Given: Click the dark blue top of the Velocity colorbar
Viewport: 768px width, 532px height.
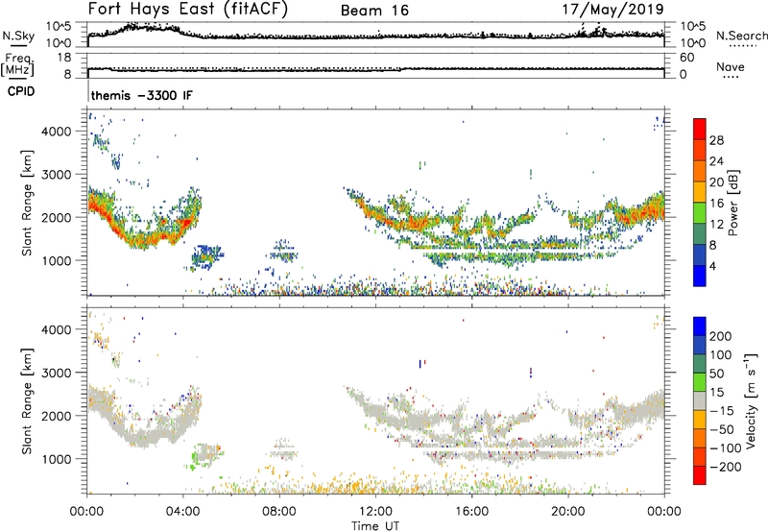Looking at the screenshot, I should coord(700,326).
